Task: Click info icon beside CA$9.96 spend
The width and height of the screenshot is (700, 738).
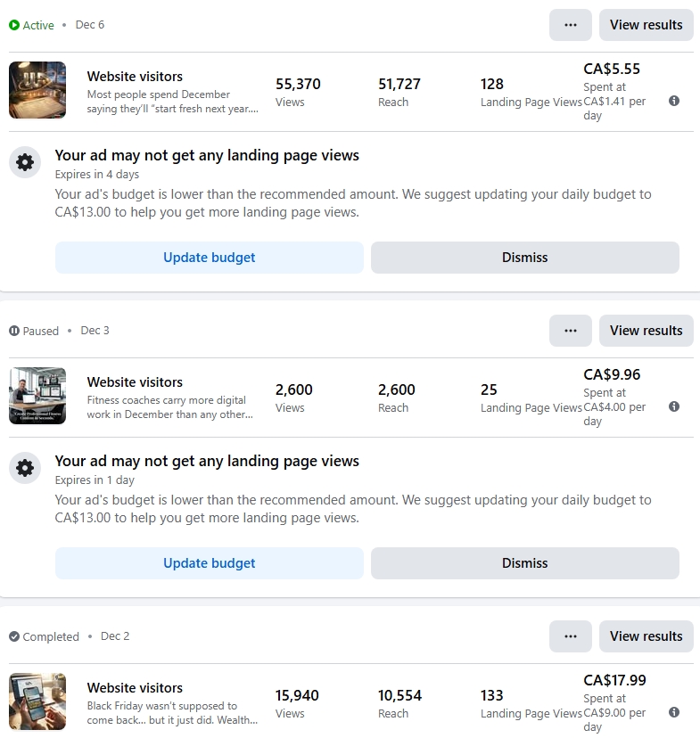Action: [674, 406]
